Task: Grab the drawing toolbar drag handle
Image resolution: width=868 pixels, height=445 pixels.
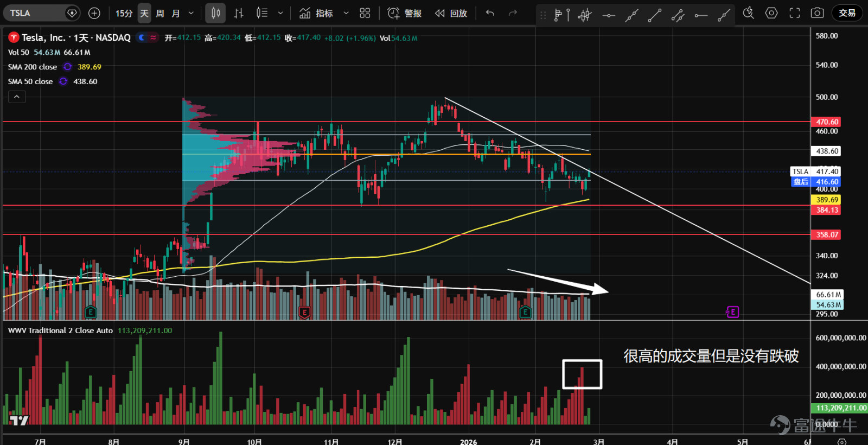Action: (544, 15)
